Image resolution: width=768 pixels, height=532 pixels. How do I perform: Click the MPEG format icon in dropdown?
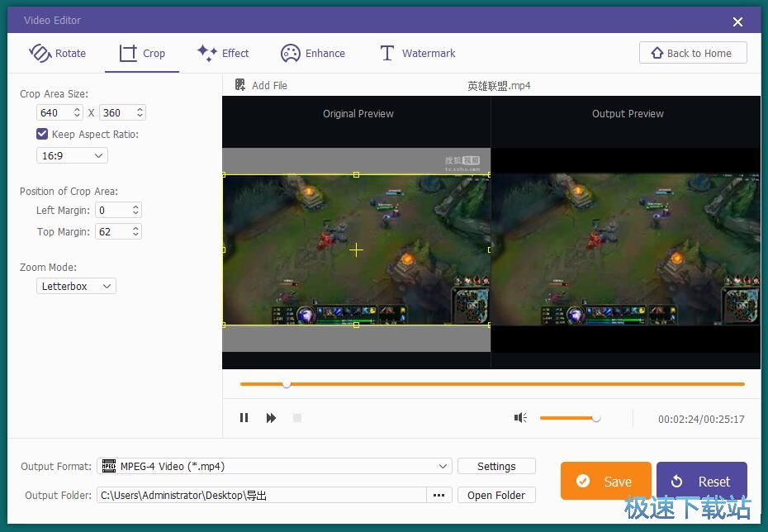point(109,466)
